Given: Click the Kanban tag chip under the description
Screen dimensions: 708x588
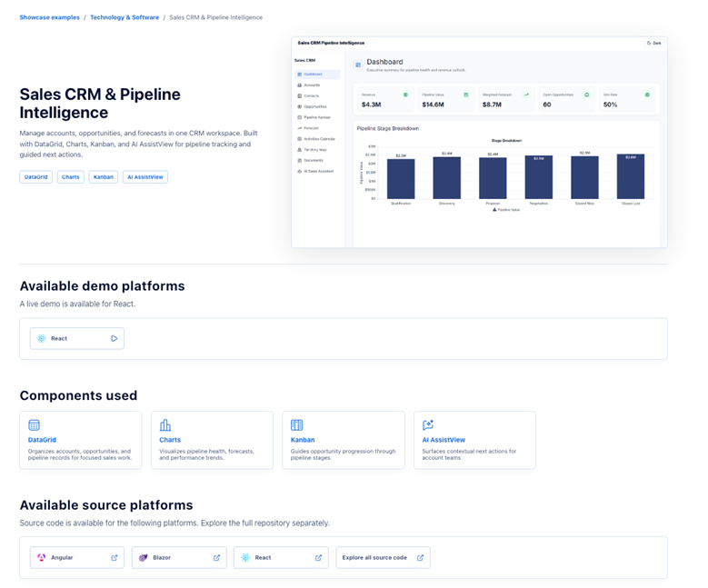Looking at the screenshot, I should 104,177.
